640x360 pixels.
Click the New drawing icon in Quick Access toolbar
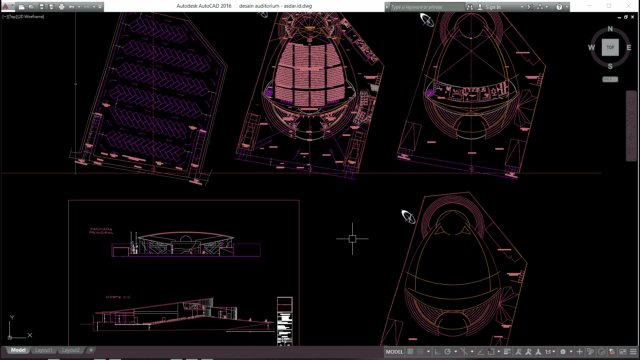[22, 7]
